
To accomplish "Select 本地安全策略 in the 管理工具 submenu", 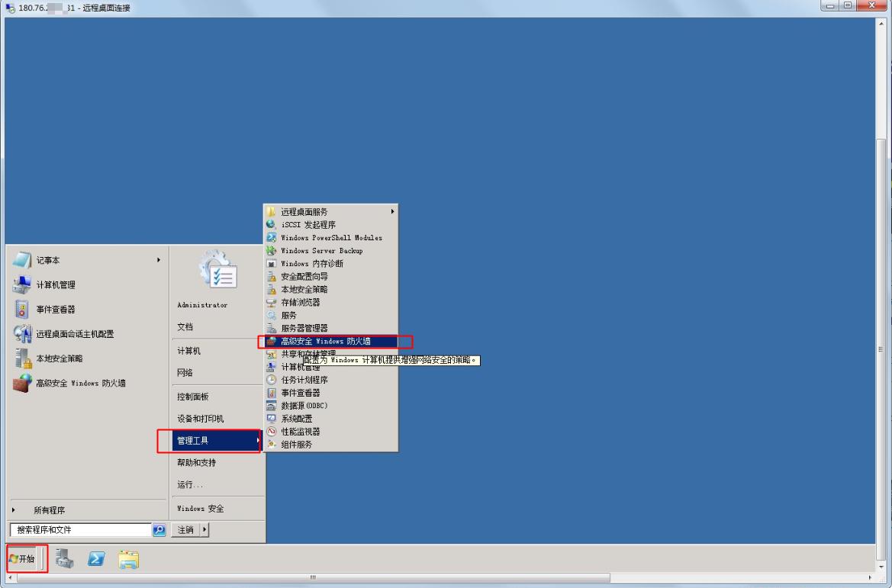I will 331,290.
